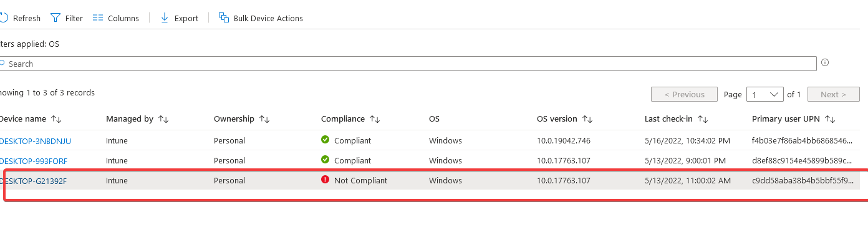Screen dimensions: 868x227
Task: Sort by Ownership column arrows
Action: pos(264,118)
